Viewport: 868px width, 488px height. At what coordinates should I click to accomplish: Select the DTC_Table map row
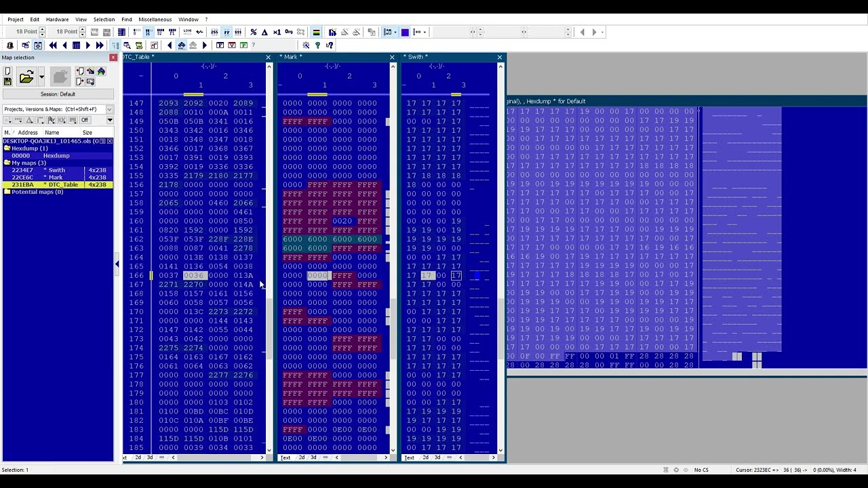click(58, 184)
